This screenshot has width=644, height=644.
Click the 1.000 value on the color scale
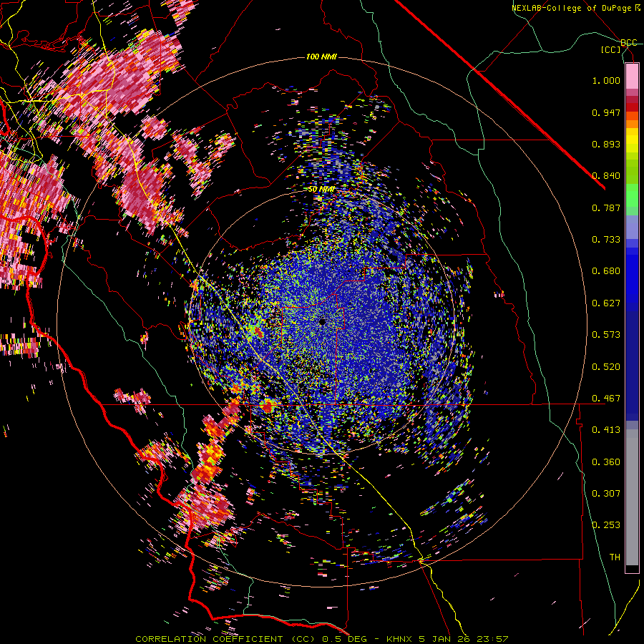[x=606, y=80]
